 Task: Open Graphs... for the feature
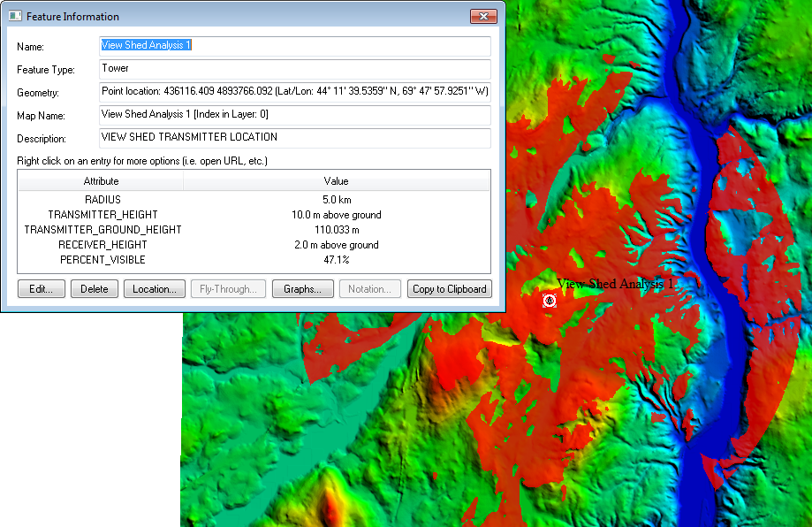click(302, 289)
